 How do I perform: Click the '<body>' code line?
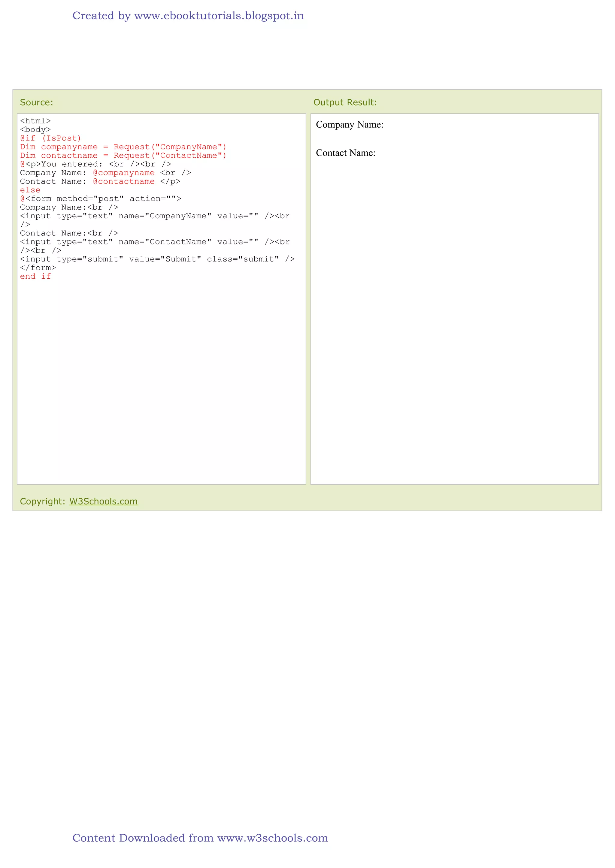(35, 129)
